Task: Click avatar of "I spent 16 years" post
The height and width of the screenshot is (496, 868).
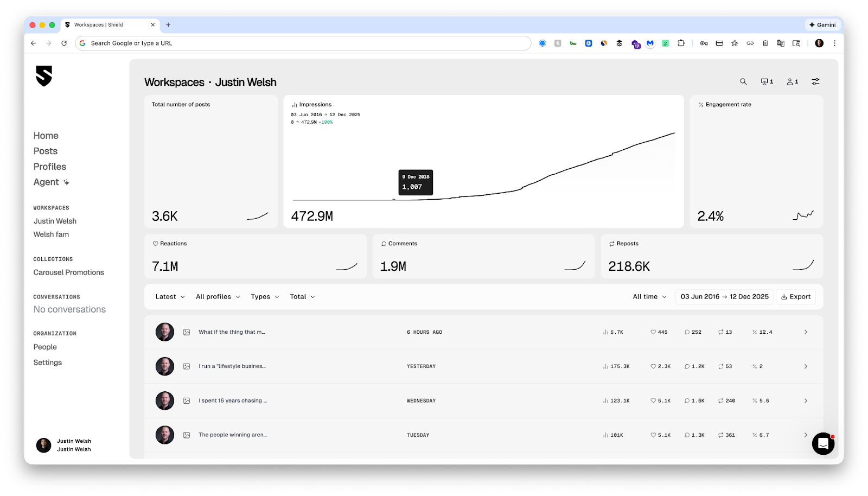Action: (165, 400)
